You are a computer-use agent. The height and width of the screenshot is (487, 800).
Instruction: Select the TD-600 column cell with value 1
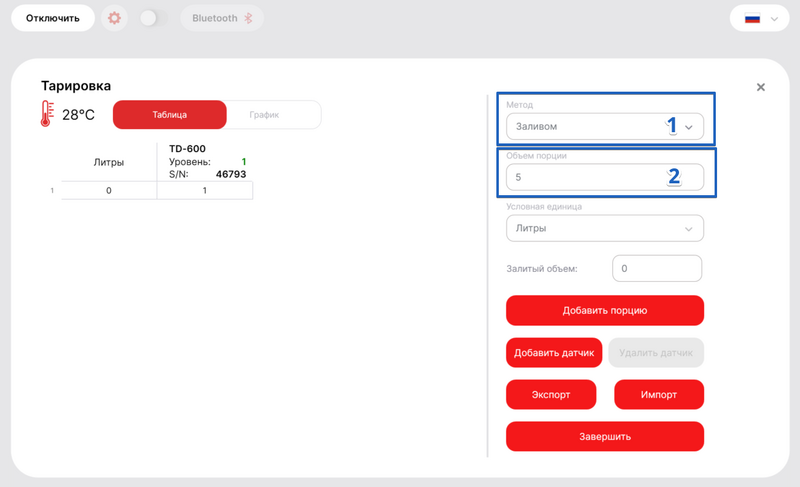pyautogui.click(x=205, y=190)
